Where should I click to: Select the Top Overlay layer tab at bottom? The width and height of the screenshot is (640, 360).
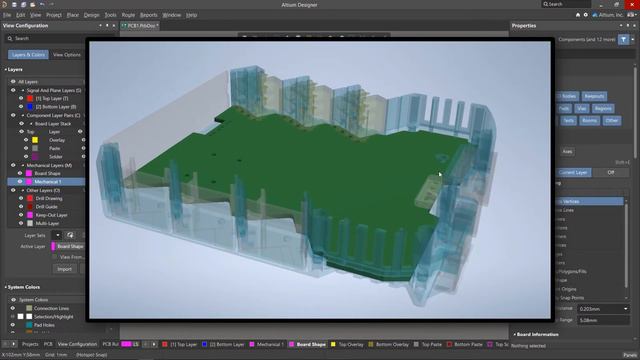point(347,344)
